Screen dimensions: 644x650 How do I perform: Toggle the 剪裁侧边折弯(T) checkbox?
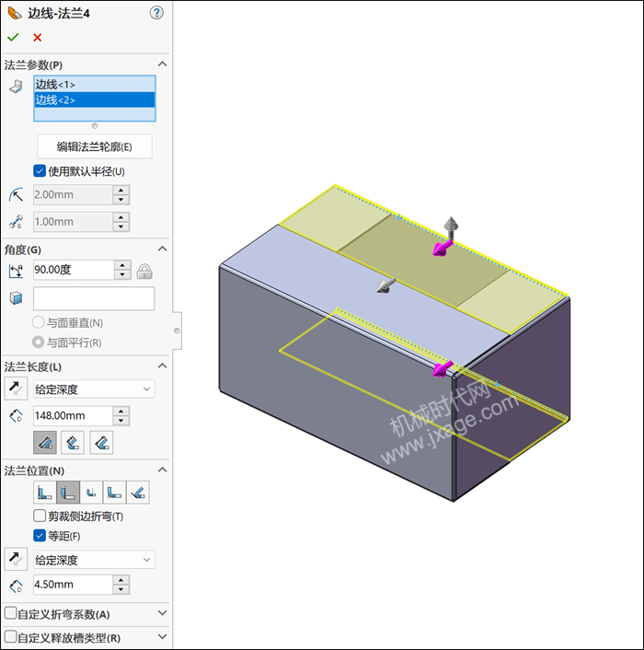click(x=40, y=517)
